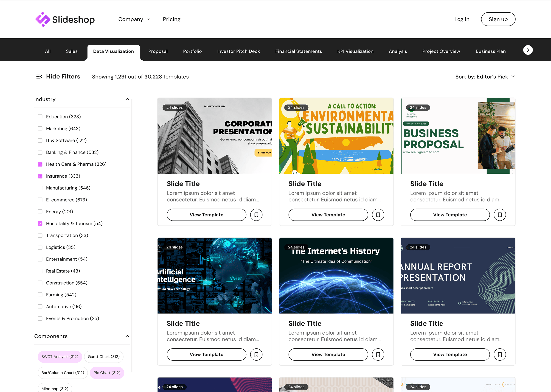This screenshot has width=551, height=392.
Task: View Template for The Internet's History
Action: (328, 354)
